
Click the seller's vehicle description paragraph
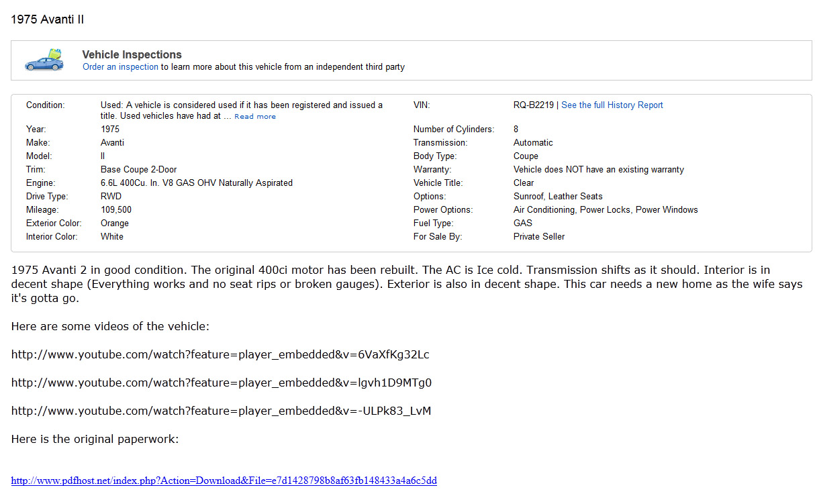coord(403,284)
